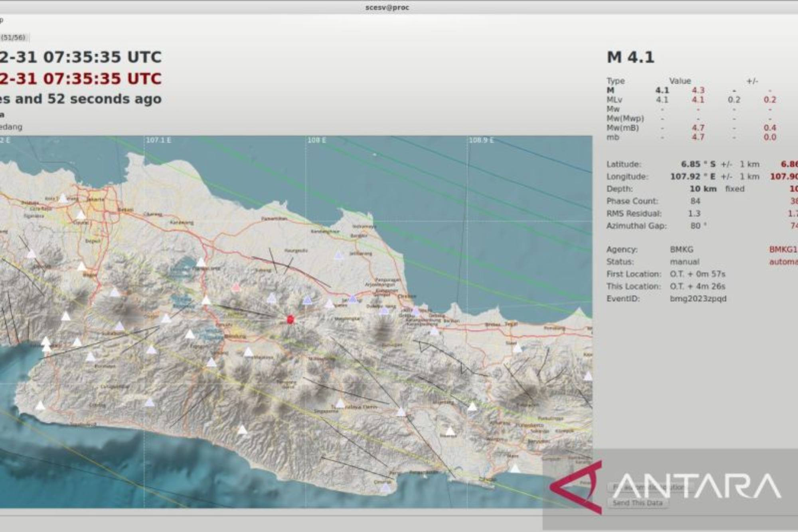This screenshot has width=798, height=532.
Task: Click the depth value 10 km
Action: [703, 189]
